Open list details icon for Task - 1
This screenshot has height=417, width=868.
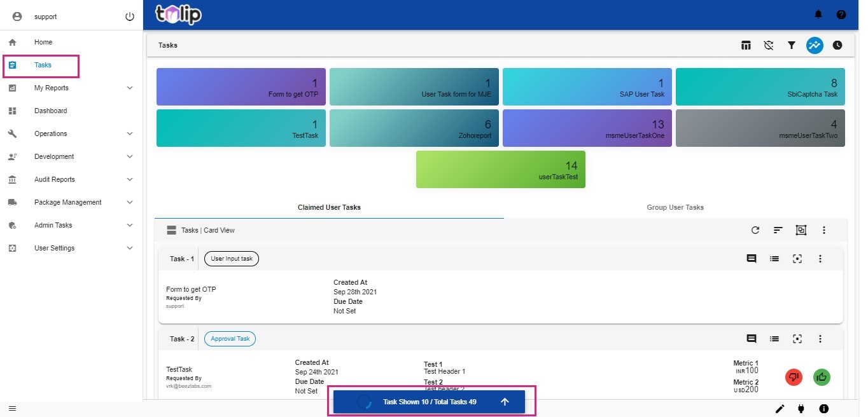tap(774, 259)
